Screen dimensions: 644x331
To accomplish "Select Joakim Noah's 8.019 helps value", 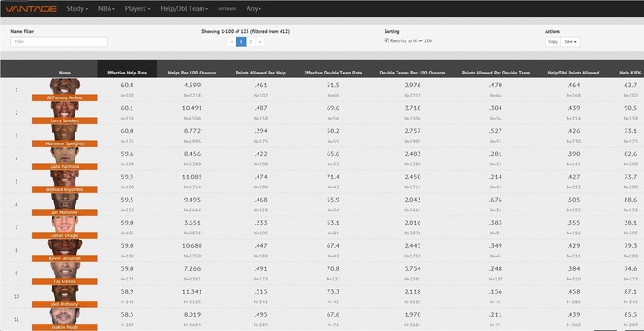I will pos(191,315).
